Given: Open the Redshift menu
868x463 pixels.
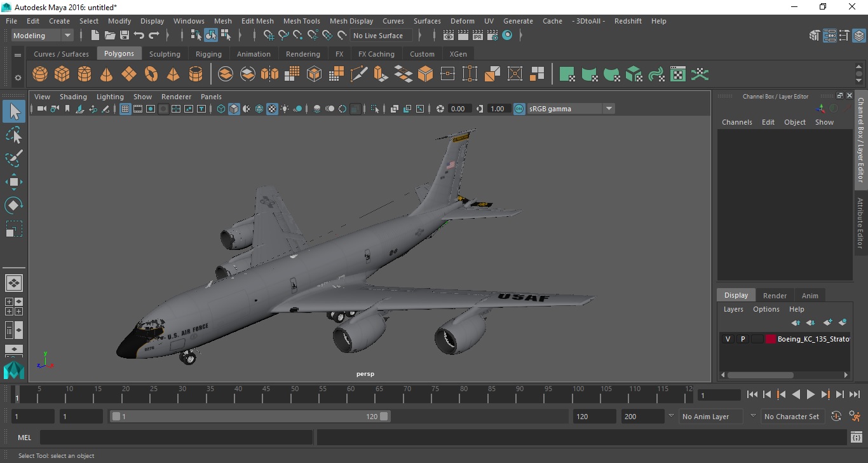Looking at the screenshot, I should click(x=628, y=21).
